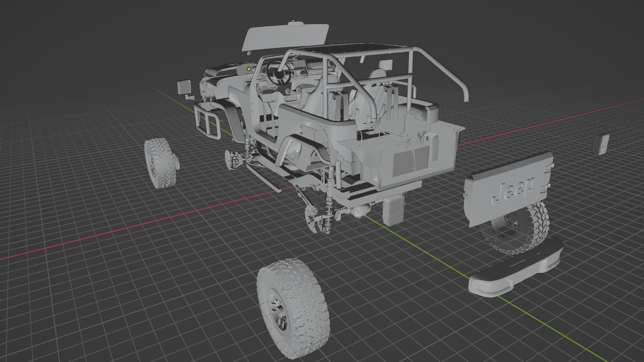The height and width of the screenshot is (362, 644).
Task: Select the rear bumper lying on the grid
Action: 516,268
